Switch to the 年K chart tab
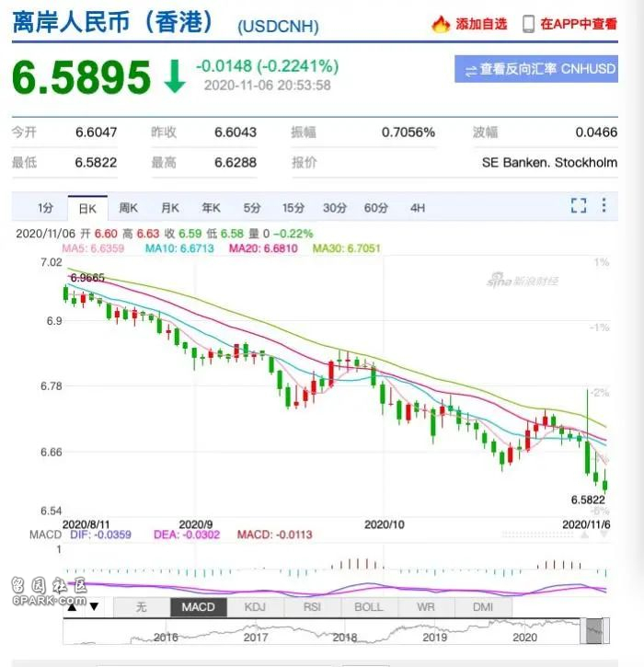This screenshot has width=644, height=667. click(x=211, y=208)
